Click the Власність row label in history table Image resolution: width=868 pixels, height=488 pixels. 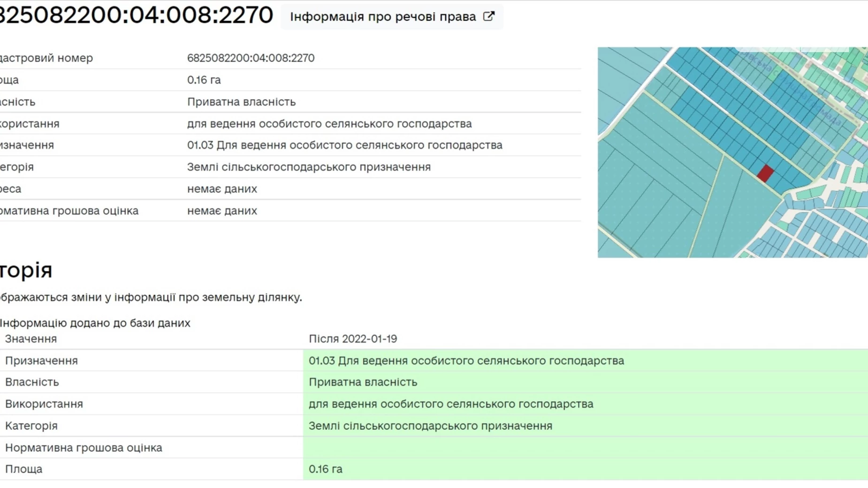pos(32,382)
